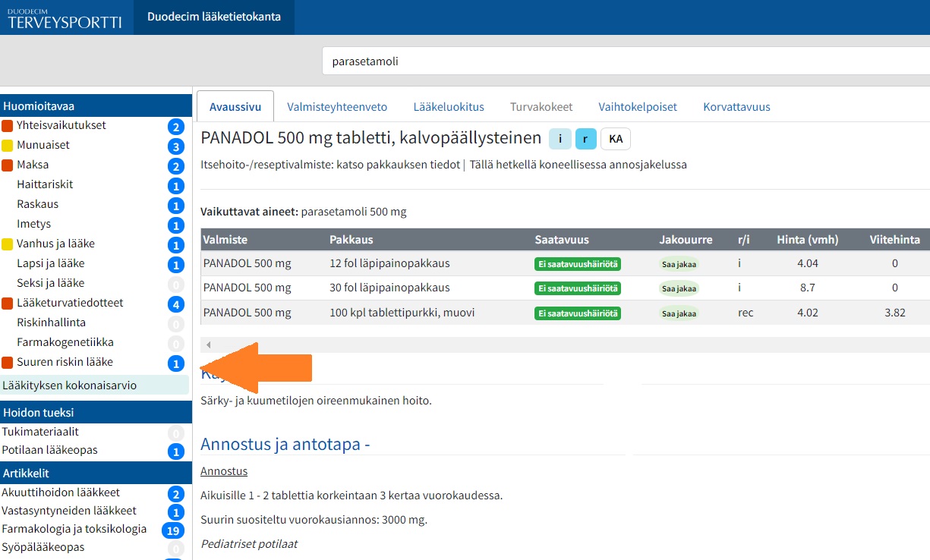Switch to the Avaussivu tab
The image size is (930, 560).
coord(235,107)
